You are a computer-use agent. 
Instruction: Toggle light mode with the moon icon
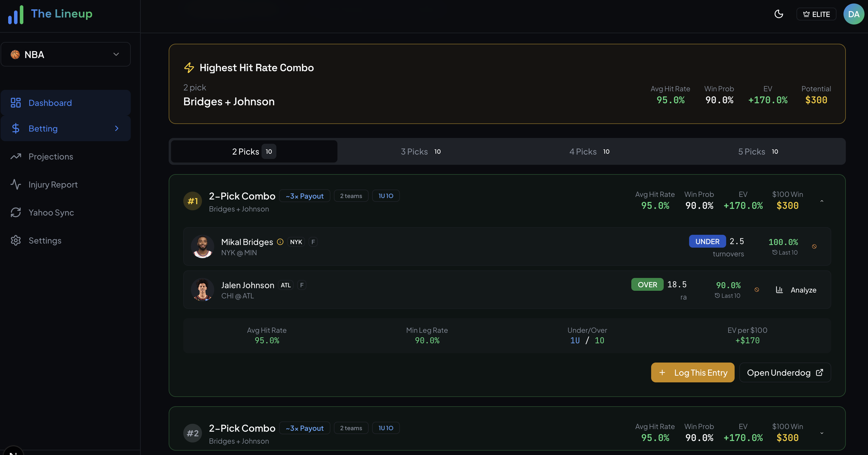[779, 14]
